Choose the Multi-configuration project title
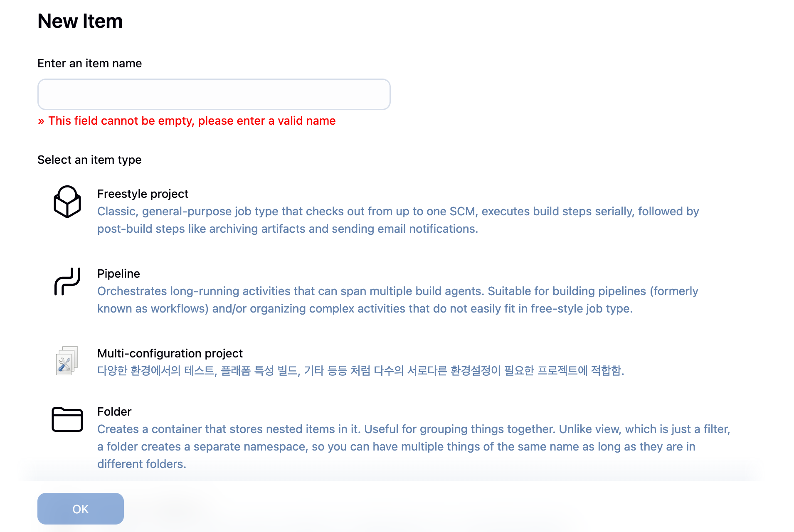794x532 pixels. pos(170,353)
